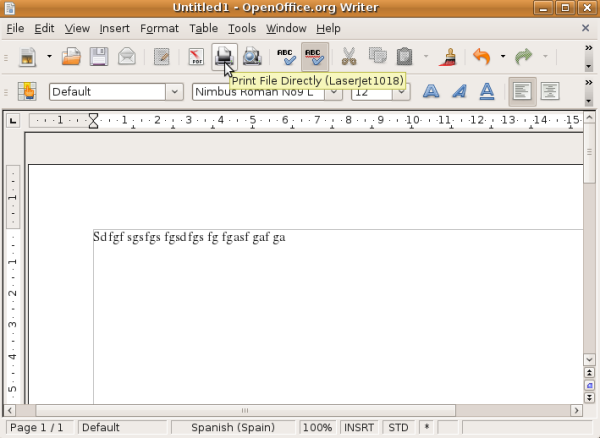Save the document using the floppy icon
600x438 pixels.
click(99, 57)
